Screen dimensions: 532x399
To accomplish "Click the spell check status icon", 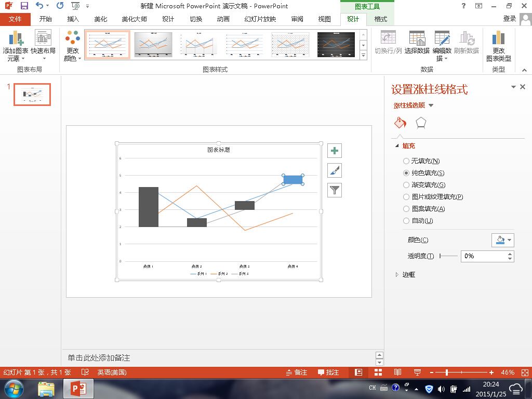I will (x=85, y=372).
